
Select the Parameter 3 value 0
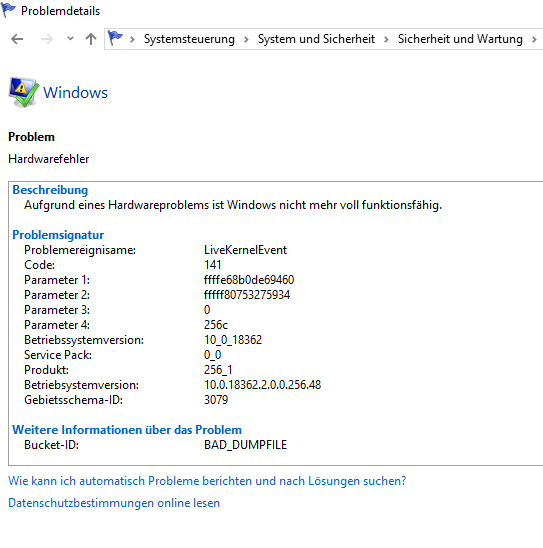tap(207, 310)
